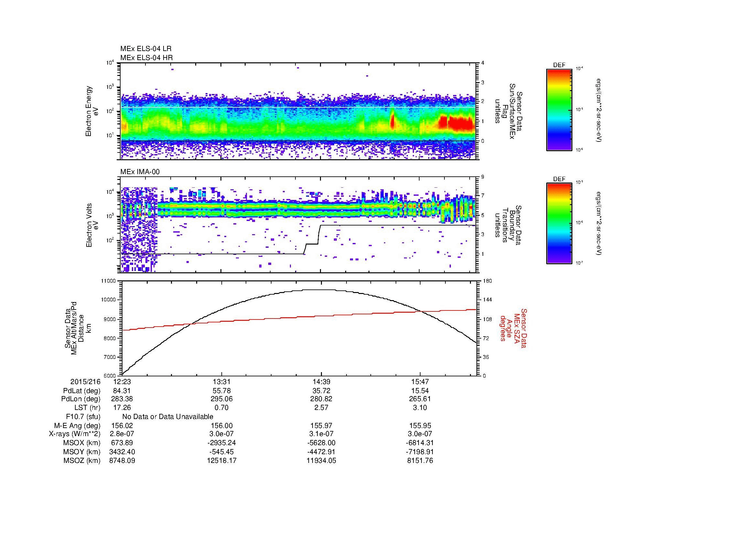Click the 'MEx ELS-04 LR' plot title
This screenshot has height=534, width=756.
146,49
